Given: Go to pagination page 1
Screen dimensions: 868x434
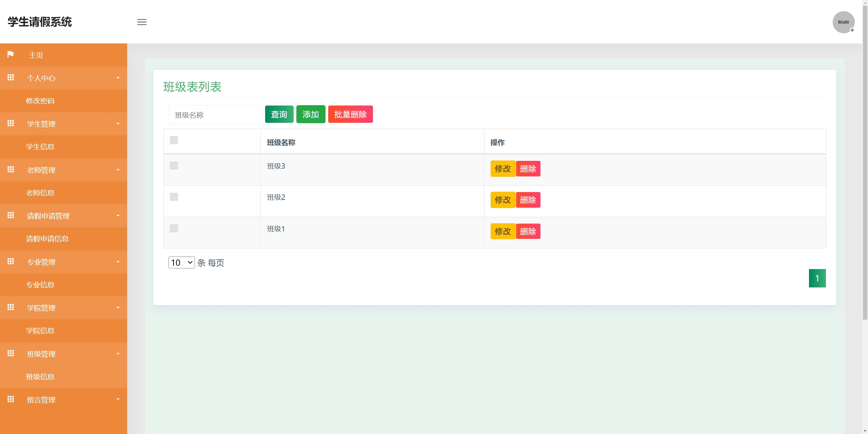Looking at the screenshot, I should 817,278.
